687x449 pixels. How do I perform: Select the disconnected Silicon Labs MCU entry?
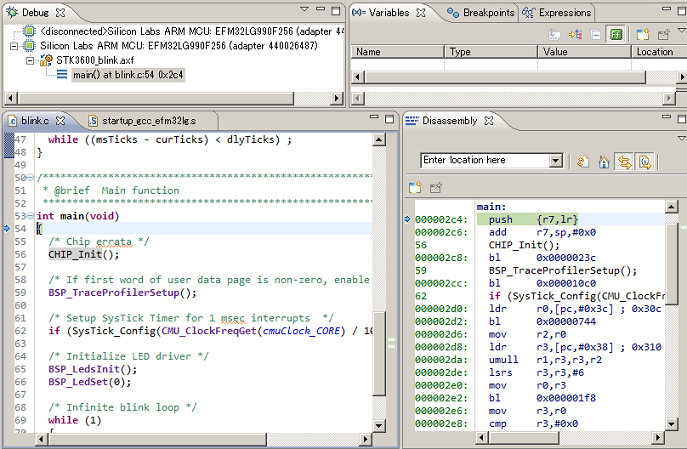tap(183, 32)
